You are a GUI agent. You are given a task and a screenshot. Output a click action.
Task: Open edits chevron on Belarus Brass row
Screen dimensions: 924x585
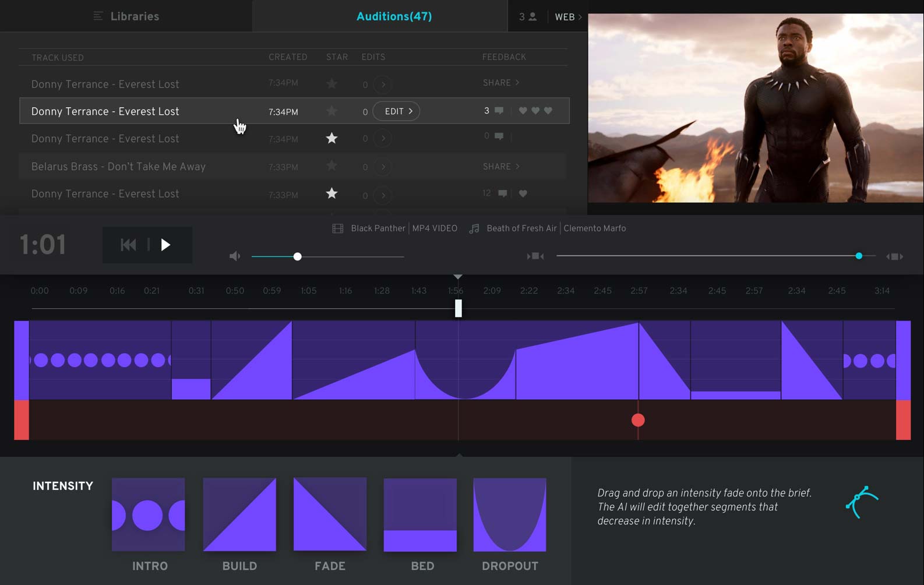383,167
